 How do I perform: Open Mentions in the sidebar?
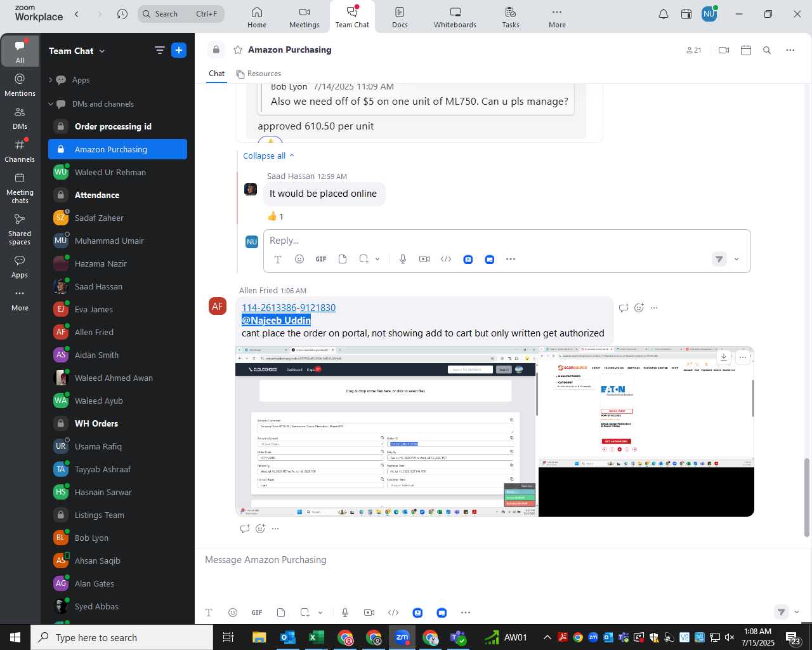click(20, 85)
